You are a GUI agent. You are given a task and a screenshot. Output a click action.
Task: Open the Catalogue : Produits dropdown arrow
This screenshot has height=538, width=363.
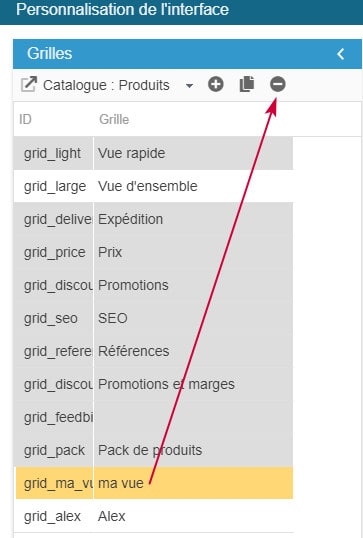(x=189, y=85)
